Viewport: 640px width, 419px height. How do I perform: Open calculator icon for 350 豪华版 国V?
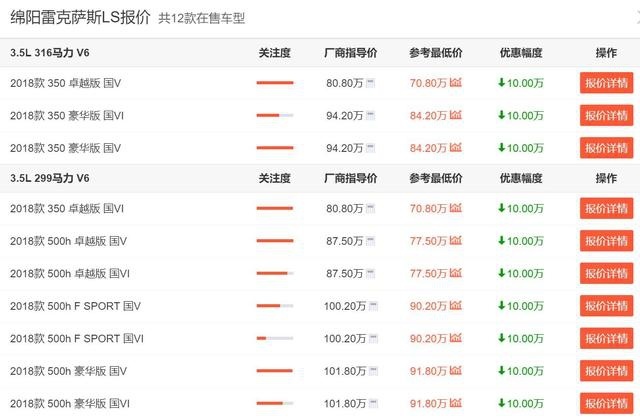[370, 148]
